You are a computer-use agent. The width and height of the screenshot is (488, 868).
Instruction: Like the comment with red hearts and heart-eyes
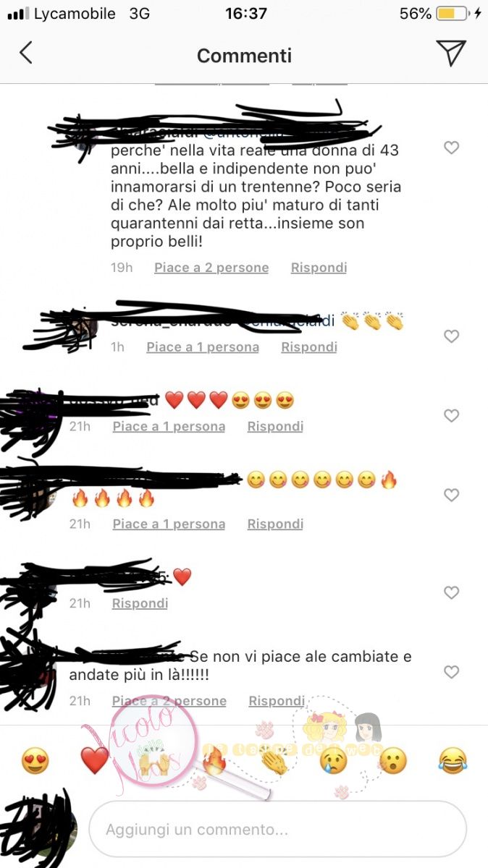[x=451, y=416]
